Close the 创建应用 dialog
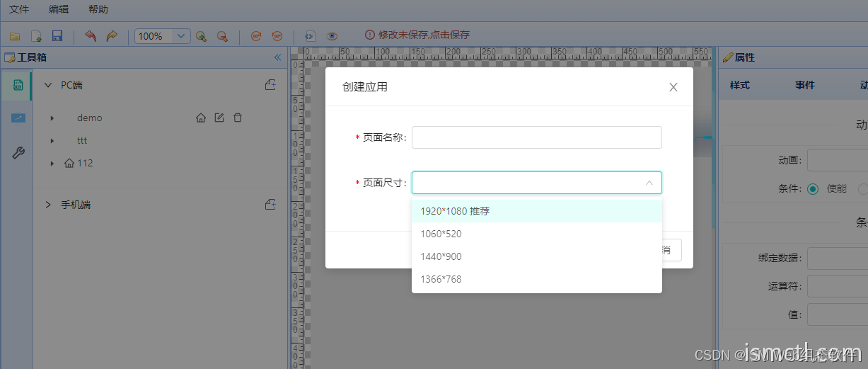The height and width of the screenshot is (369, 868). click(x=673, y=87)
